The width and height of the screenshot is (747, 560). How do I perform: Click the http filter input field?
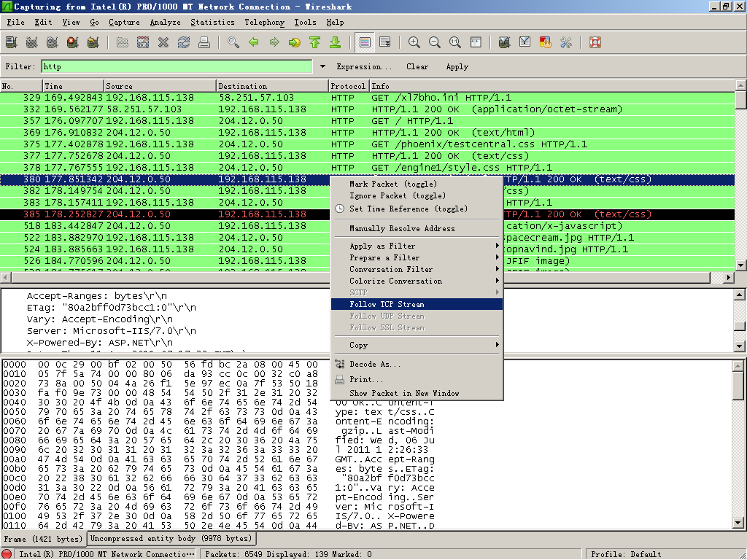[177, 66]
